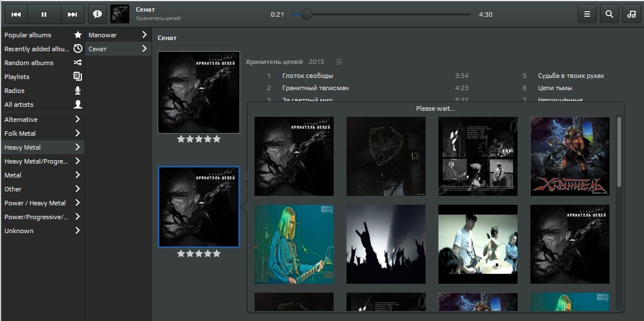This screenshot has width=644, height=321.
Task: Open the track info button
Action: [x=97, y=14]
